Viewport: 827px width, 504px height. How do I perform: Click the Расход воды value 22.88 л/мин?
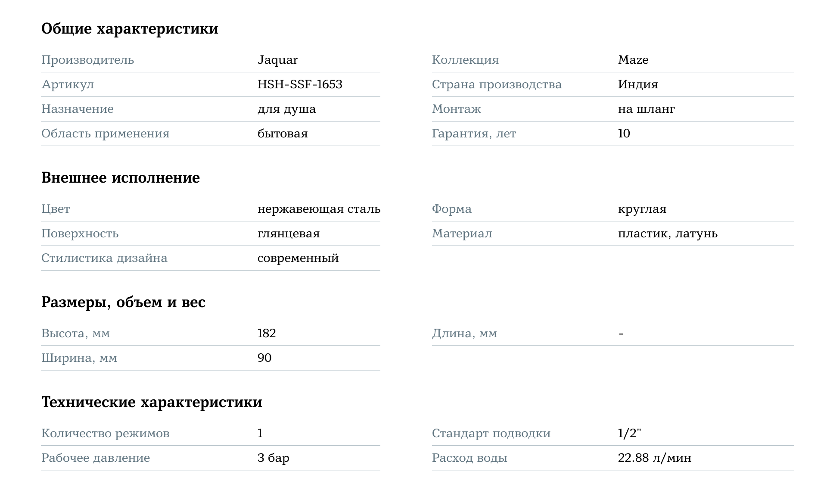tap(655, 458)
